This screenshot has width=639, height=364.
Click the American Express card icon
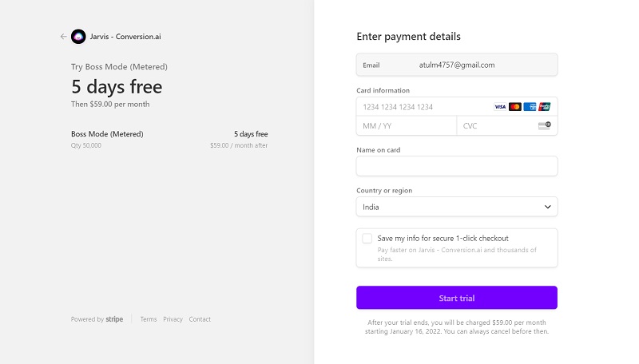click(530, 107)
